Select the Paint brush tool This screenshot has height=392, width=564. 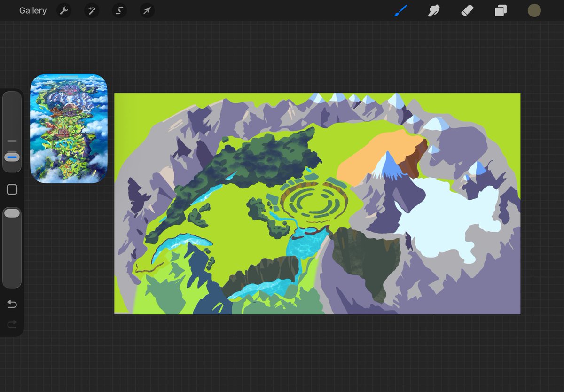click(400, 10)
